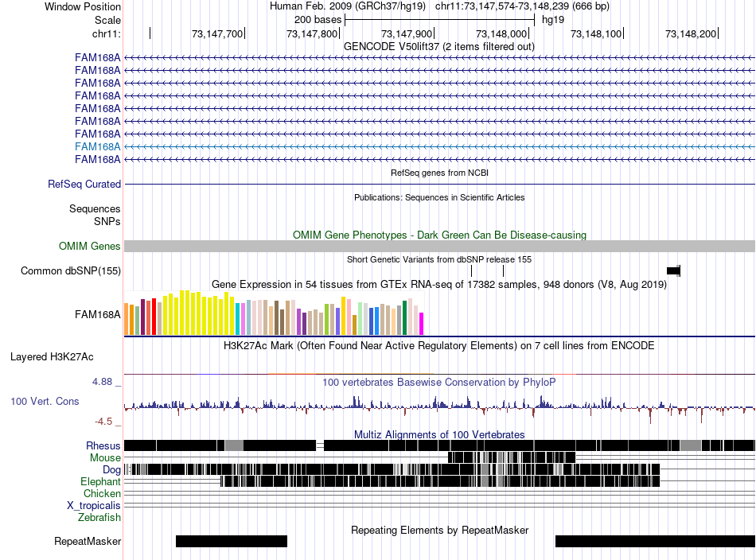
Task: Click the FAM168A label beside GTEx chart
Action: click(x=97, y=315)
